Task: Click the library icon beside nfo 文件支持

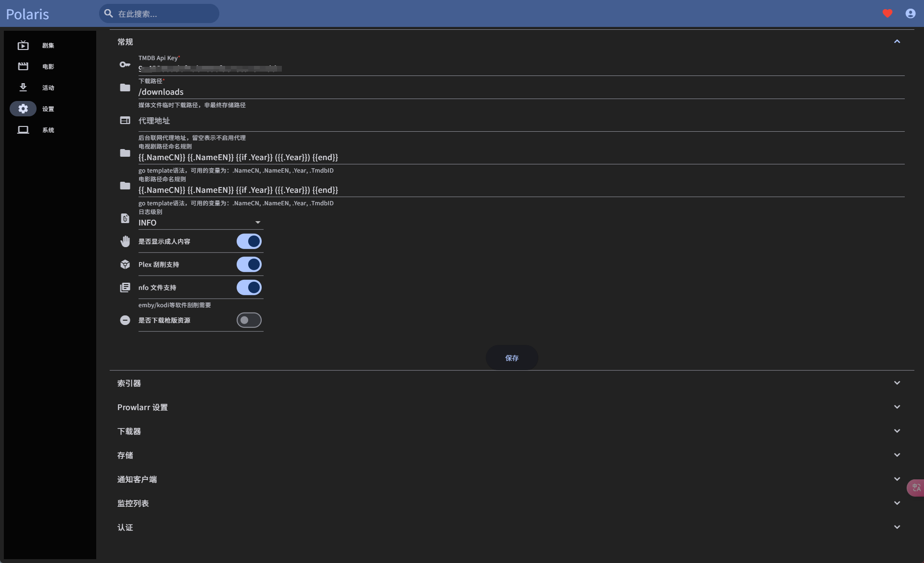Action: pos(125,288)
